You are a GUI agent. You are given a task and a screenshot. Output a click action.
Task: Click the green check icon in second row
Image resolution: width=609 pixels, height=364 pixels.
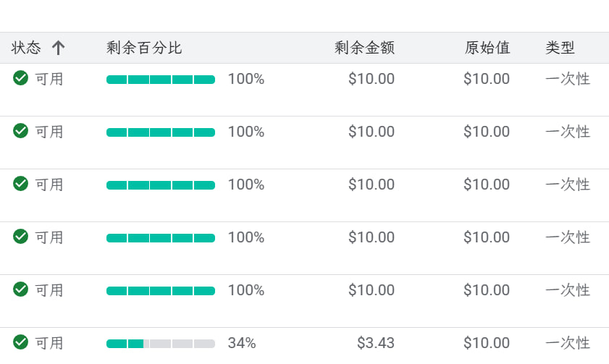tap(20, 131)
